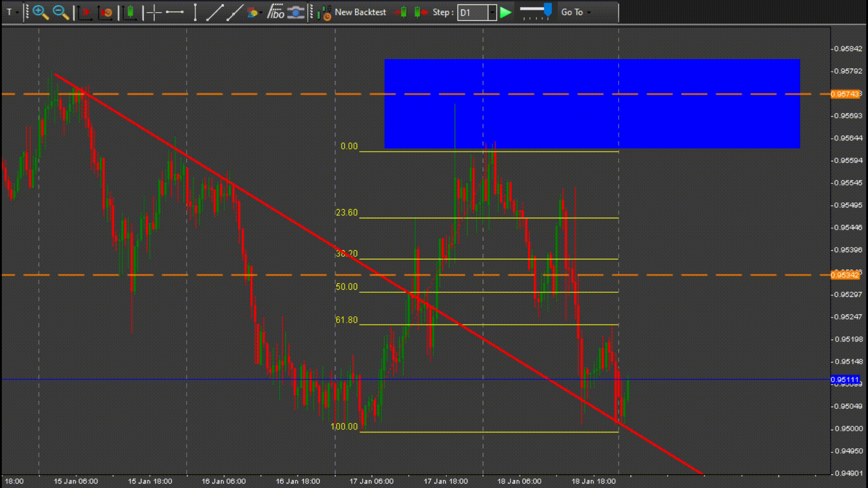
Task: Open the T template dropdown menu
Action: 17,12
